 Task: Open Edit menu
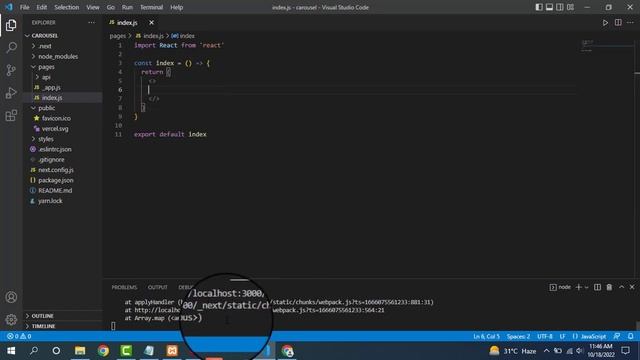tap(42, 7)
